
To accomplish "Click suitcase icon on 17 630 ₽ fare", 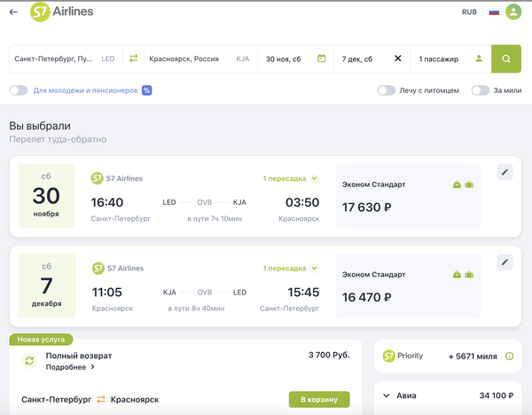I will pos(469,184).
